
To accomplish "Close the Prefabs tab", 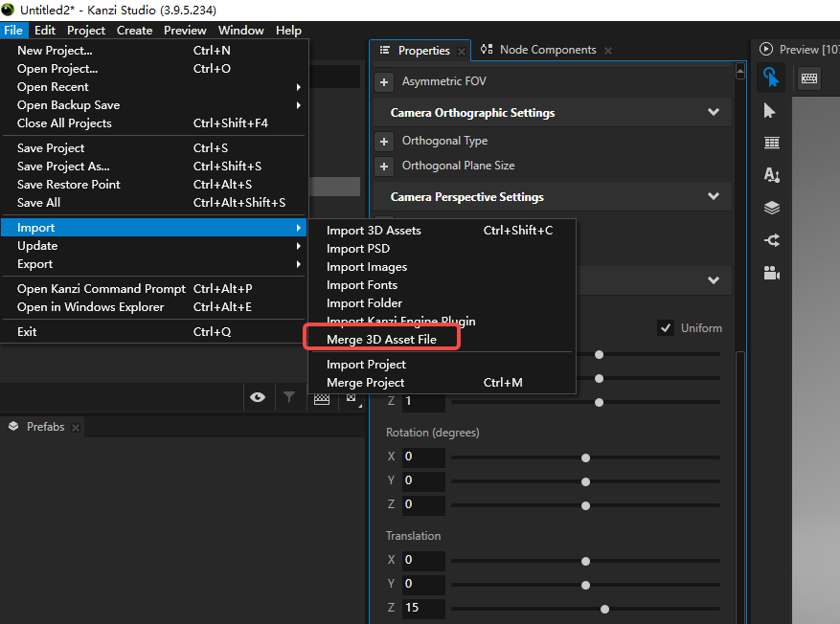I will click(x=76, y=427).
